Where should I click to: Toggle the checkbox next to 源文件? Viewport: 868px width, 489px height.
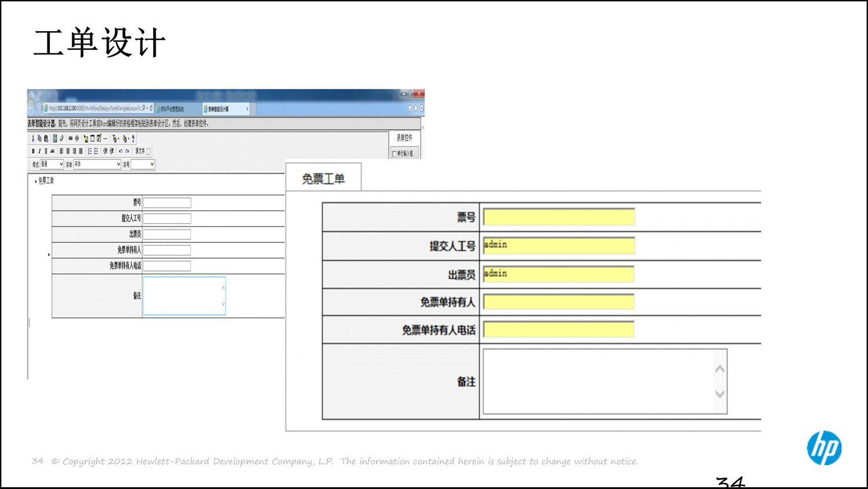click(149, 151)
